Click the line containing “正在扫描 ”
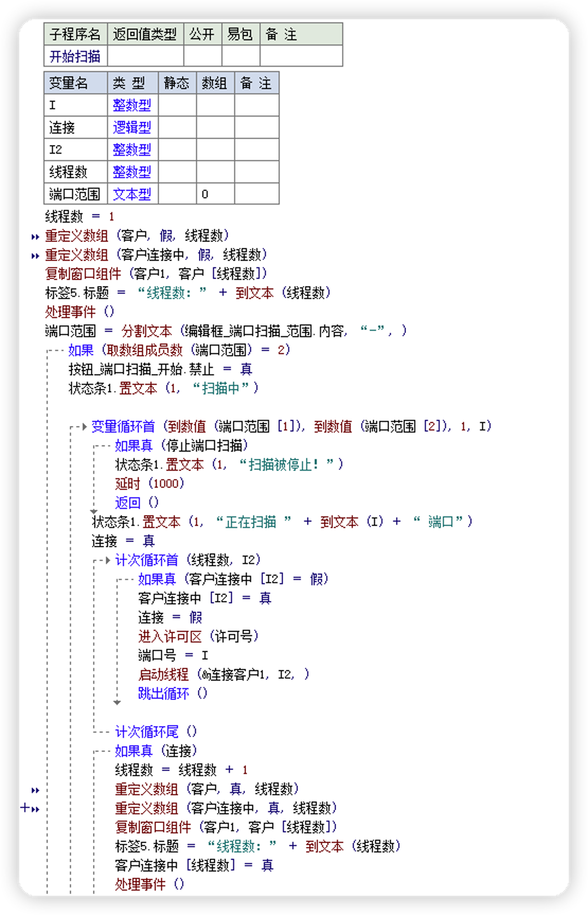588x915 pixels. 282,522
